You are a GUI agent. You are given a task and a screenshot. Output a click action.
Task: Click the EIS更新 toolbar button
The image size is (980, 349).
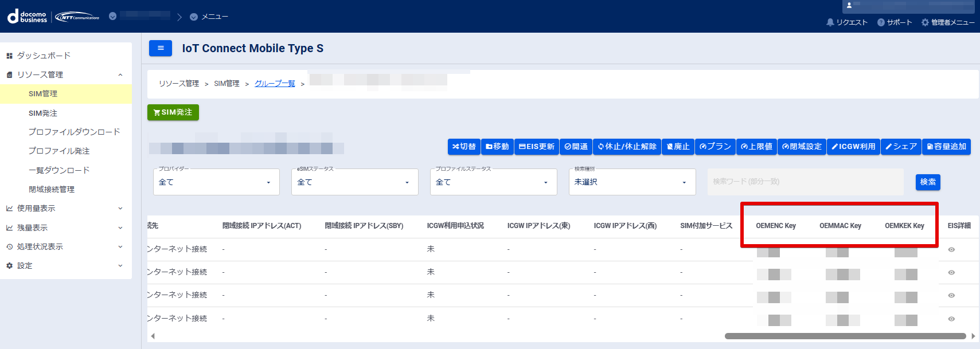tap(537, 147)
